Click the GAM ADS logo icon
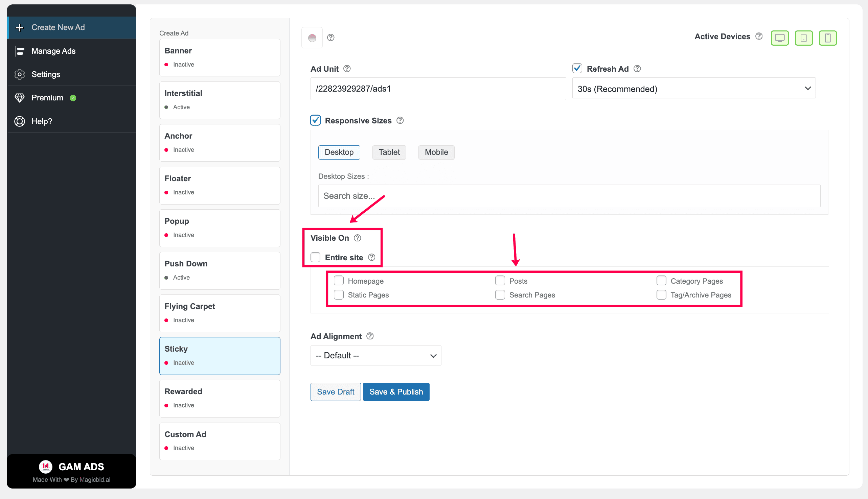Viewport: 868px width, 499px height. (45, 467)
